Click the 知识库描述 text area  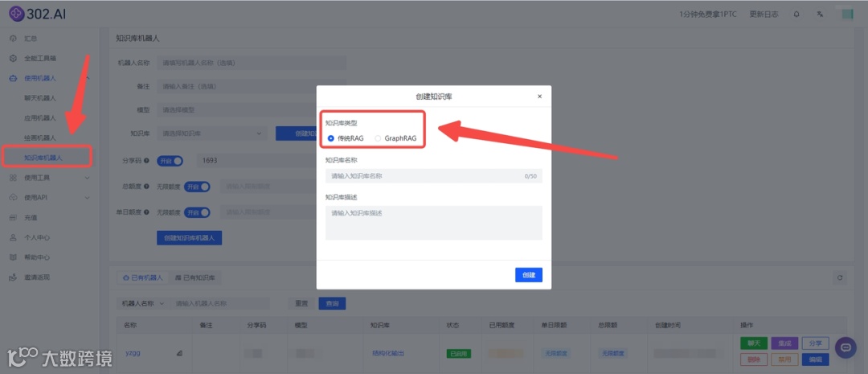pyautogui.click(x=433, y=223)
